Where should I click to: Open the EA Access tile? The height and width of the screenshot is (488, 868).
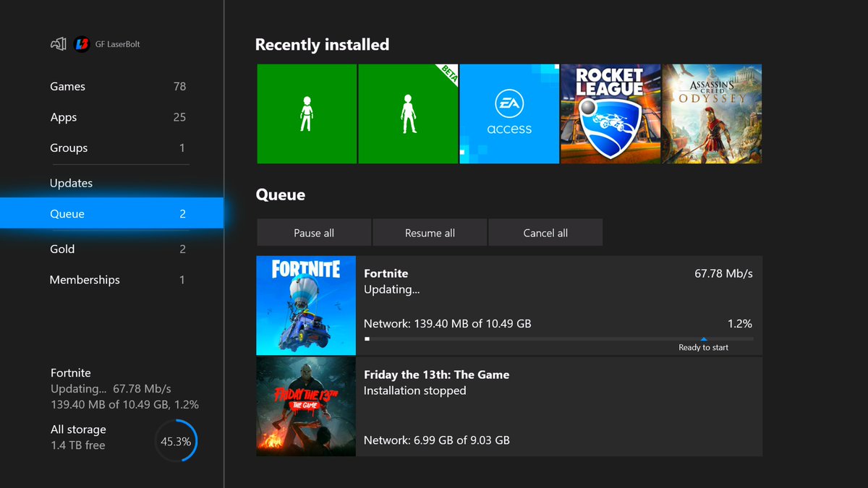(509, 114)
